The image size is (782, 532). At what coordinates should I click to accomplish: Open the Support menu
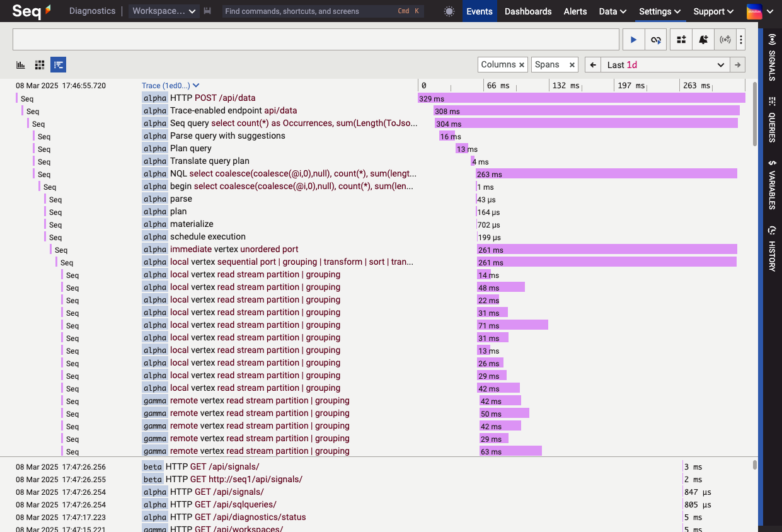(x=713, y=11)
